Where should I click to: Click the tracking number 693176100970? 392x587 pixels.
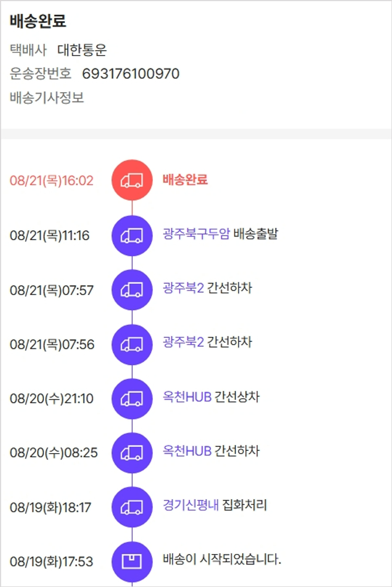pos(131,74)
